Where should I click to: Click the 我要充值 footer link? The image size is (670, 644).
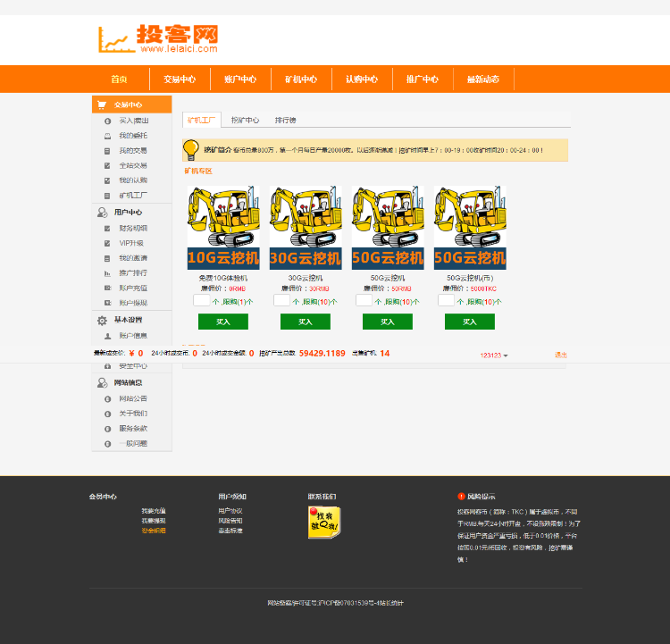pos(154,511)
